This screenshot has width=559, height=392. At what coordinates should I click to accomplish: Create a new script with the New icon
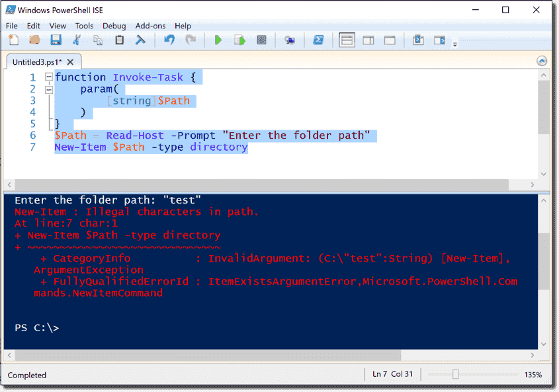(x=13, y=40)
